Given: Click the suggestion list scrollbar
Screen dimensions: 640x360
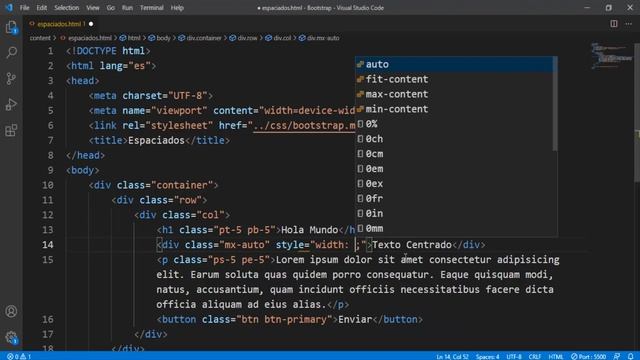Looking at the screenshot, I should tap(555, 104).
